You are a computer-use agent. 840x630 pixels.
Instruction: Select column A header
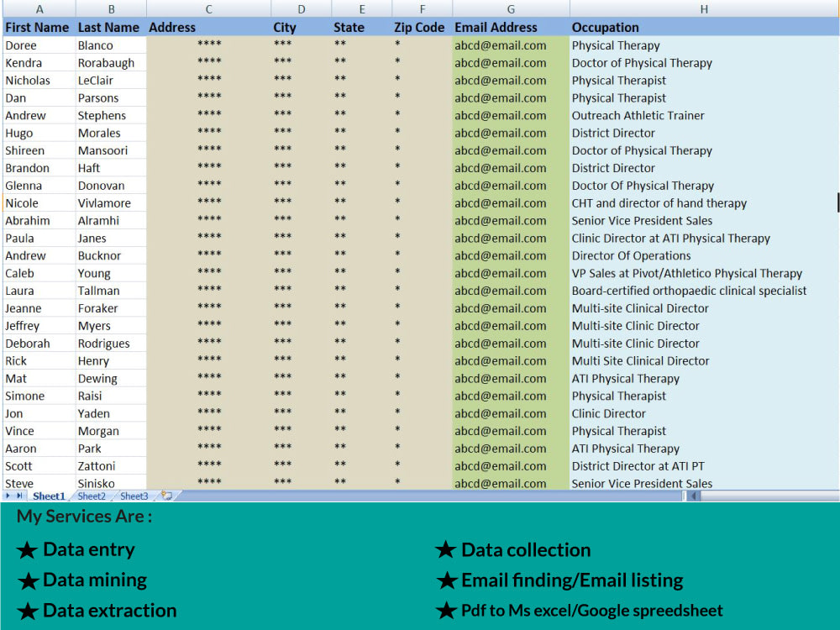point(39,9)
